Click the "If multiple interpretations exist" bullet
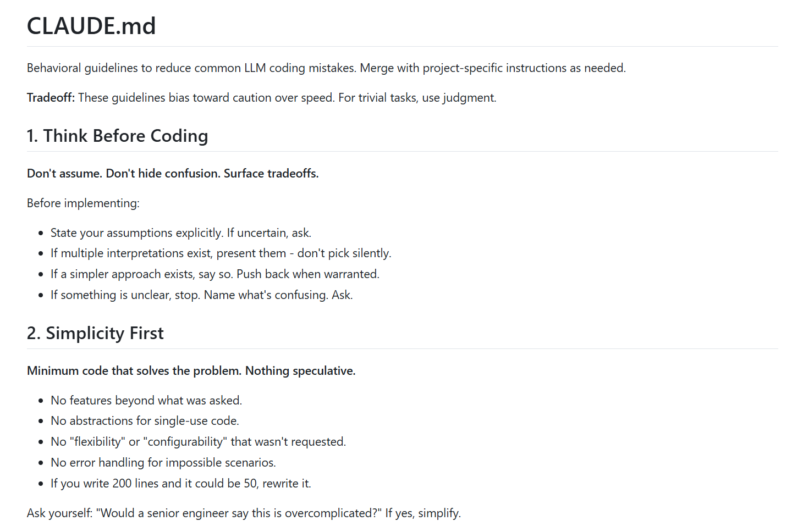The height and width of the screenshot is (532, 803). coord(221,253)
